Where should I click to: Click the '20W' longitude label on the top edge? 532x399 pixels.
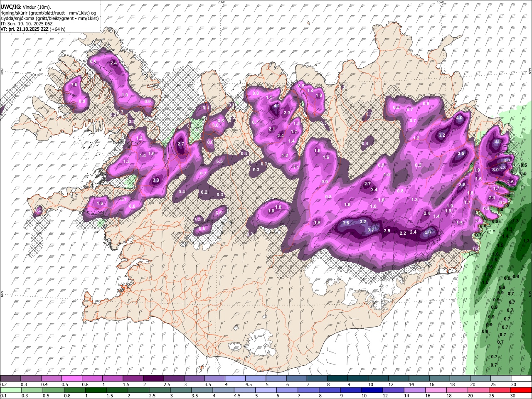point(221,2)
